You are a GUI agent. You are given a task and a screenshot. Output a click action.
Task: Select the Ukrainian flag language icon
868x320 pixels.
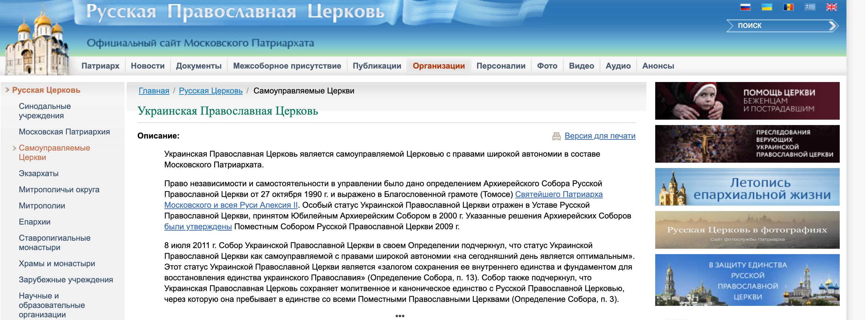pos(767,7)
